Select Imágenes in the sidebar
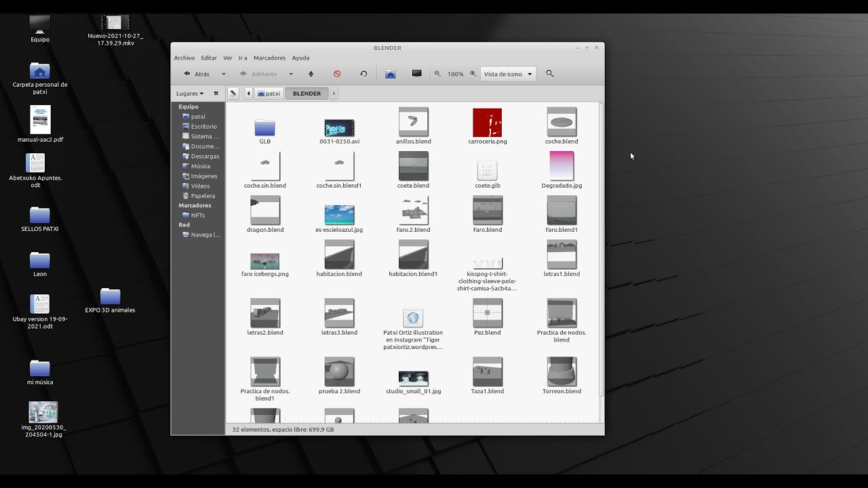The image size is (868, 488). pyautogui.click(x=199, y=176)
